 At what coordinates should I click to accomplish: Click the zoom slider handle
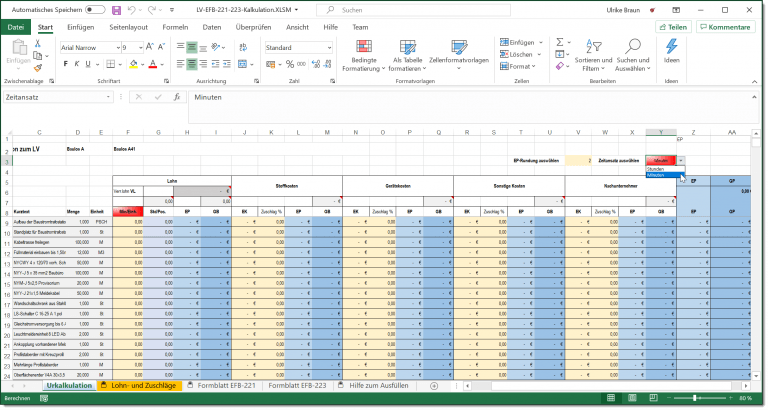pyautogui.click(x=695, y=398)
